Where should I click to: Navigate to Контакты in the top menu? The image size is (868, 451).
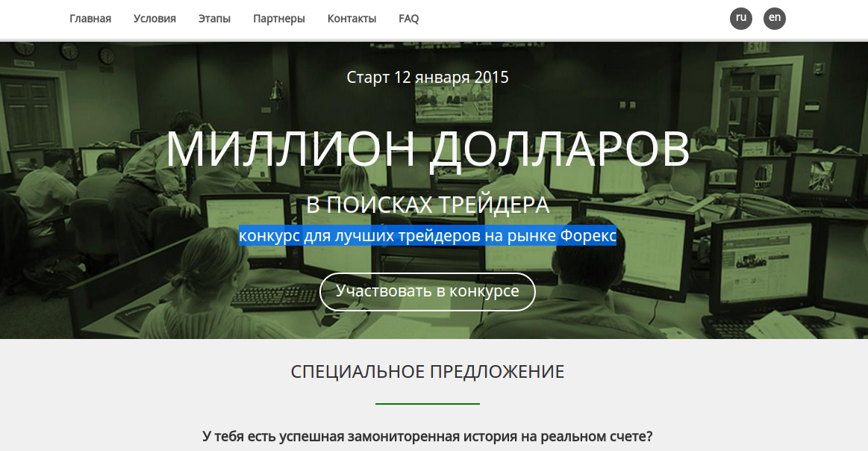click(352, 19)
